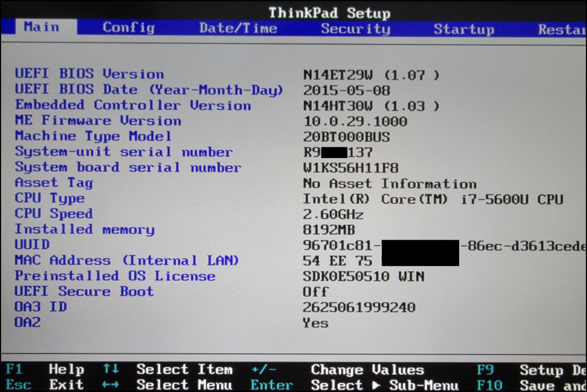Select the 8192MB memory value

[329, 230]
